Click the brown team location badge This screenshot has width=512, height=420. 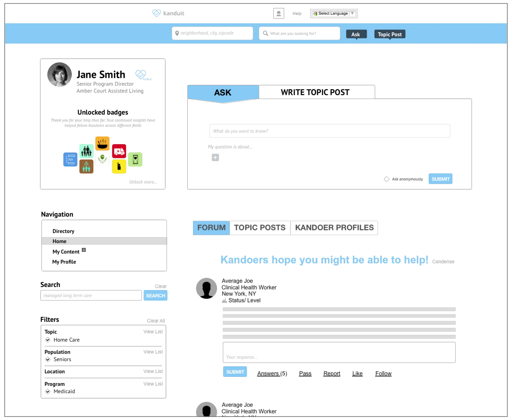coord(86,166)
